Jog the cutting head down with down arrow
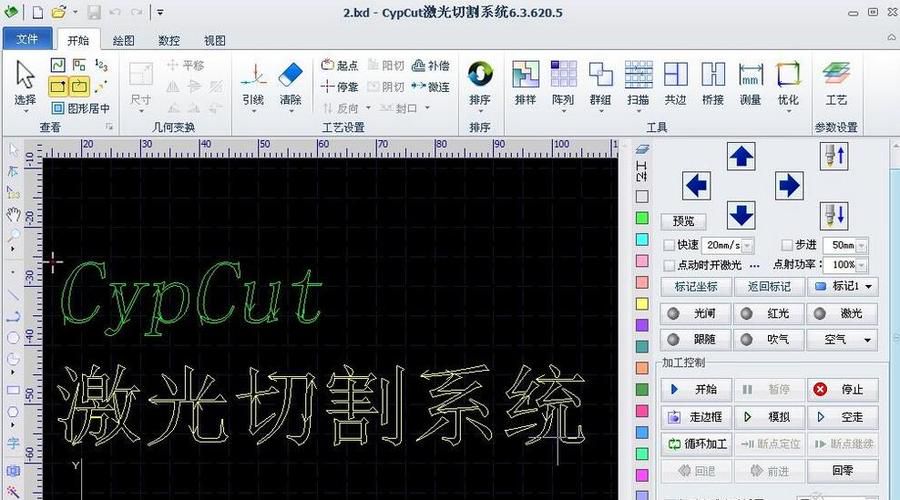 tap(741, 215)
